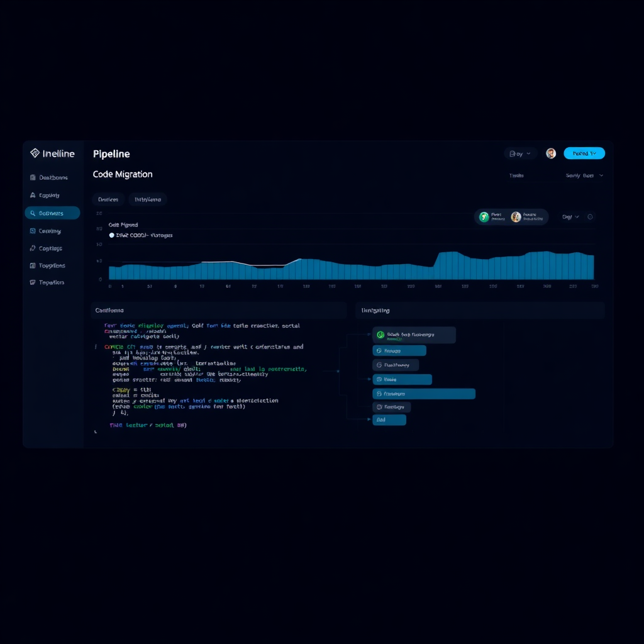
Task: Click the fifth sidebar item's link icon
Action: pyautogui.click(x=33, y=248)
